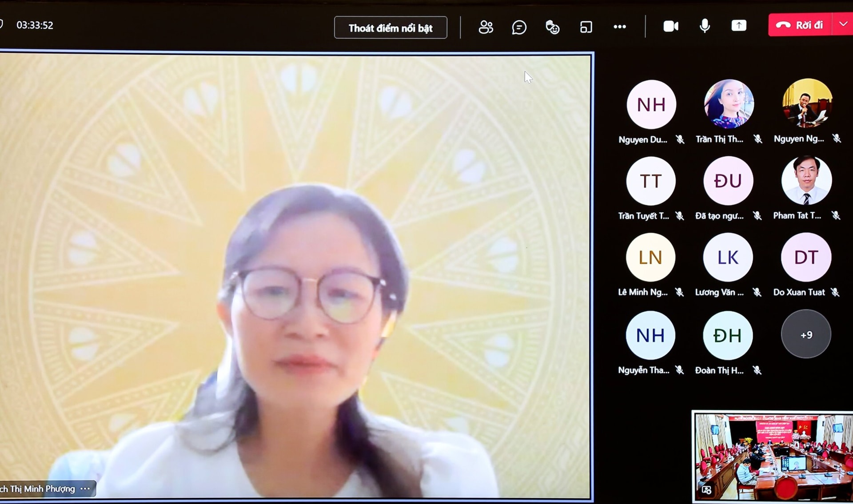Select Pham Tat T... participant photo
Screen dimensions: 853x504
pos(806,180)
